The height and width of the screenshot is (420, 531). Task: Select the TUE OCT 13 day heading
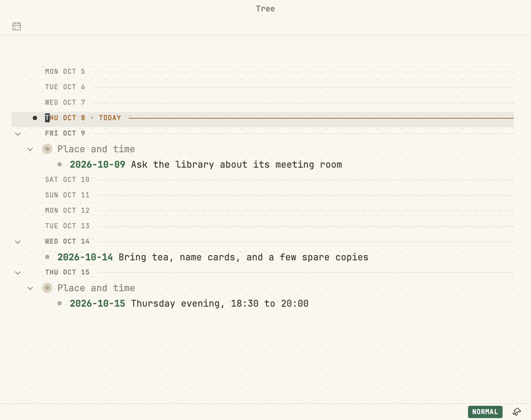tap(67, 226)
